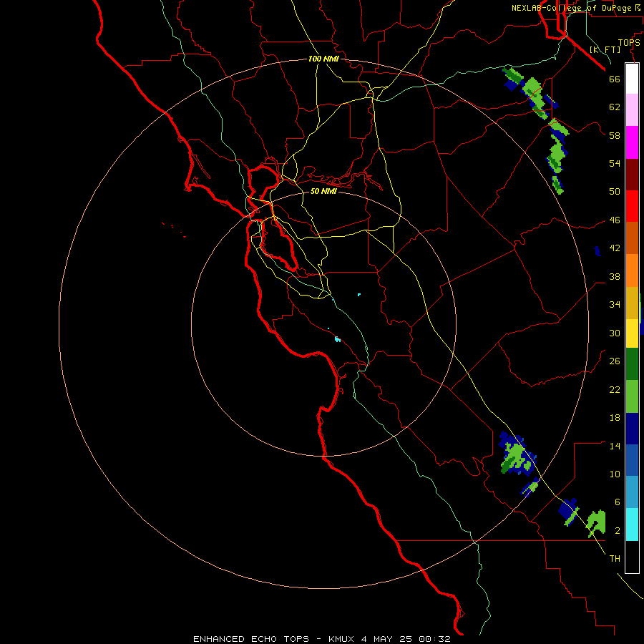644x644 pixels.
Task: Click the legend label 'TH'
Action: pos(615,559)
